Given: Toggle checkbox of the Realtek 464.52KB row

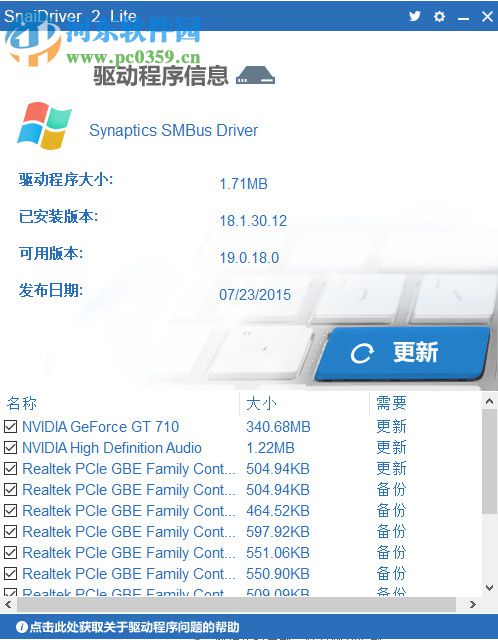Looking at the screenshot, I should 11,511.
